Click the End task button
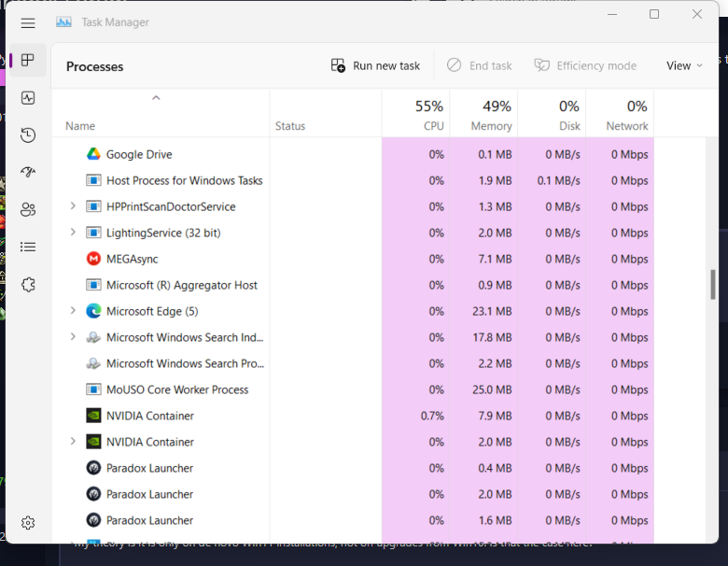 point(479,65)
